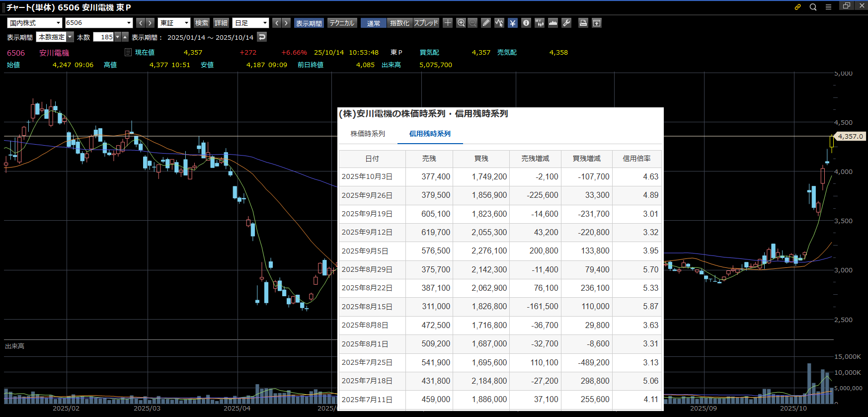
Task: Click the 本数 input field showing 185
Action: [x=104, y=37]
